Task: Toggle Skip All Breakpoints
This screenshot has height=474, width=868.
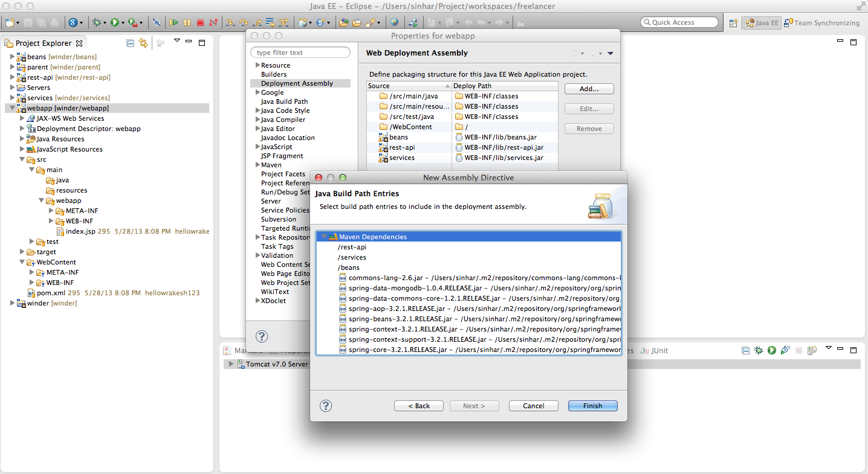Action: coord(156,22)
